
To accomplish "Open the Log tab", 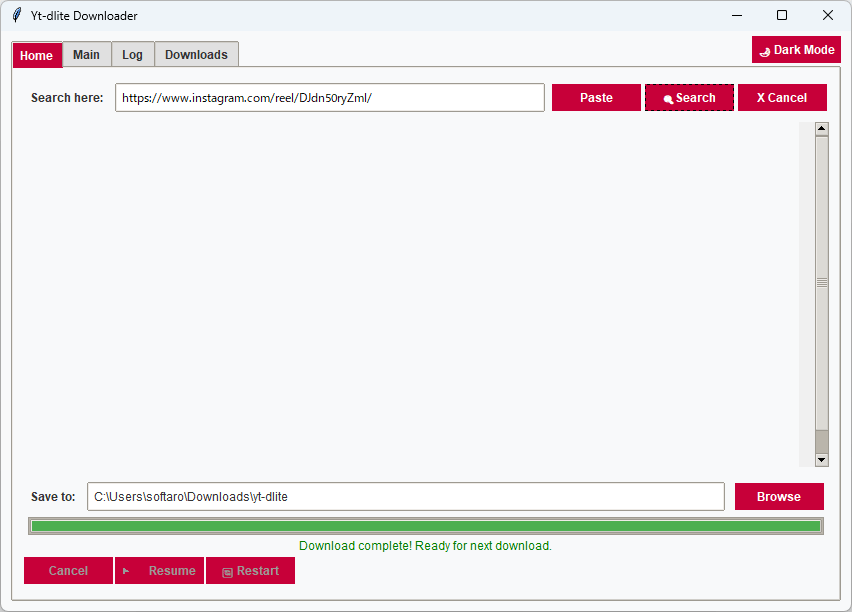I will point(133,54).
